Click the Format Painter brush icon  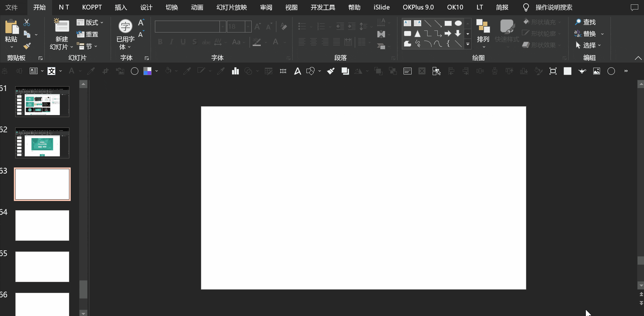coord(27,46)
